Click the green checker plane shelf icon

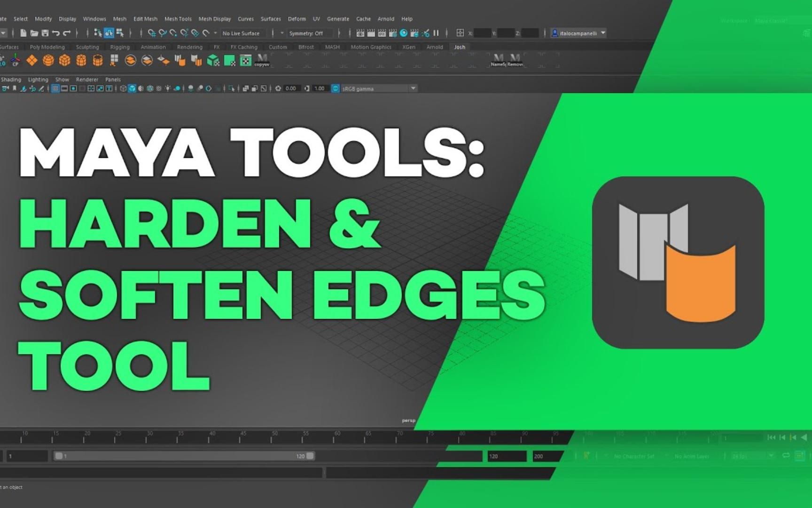coord(230,60)
